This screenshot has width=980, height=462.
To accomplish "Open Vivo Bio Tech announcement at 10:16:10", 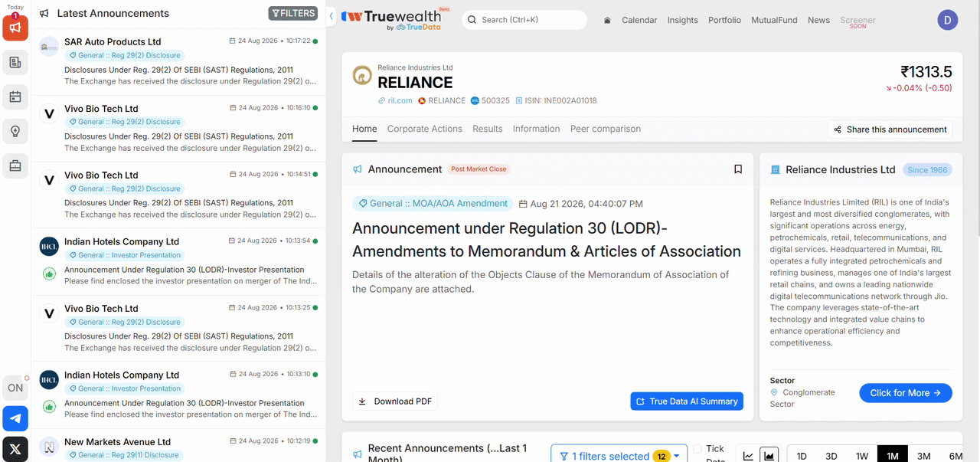I will (x=178, y=128).
